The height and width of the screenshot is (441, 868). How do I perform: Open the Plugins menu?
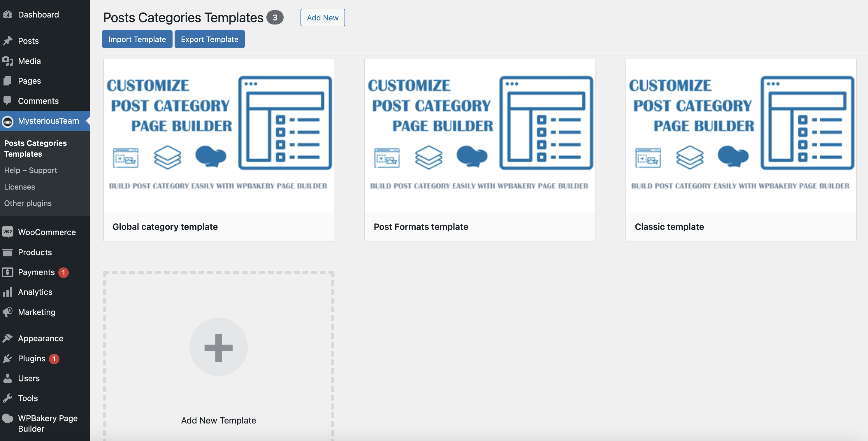pyautogui.click(x=32, y=358)
